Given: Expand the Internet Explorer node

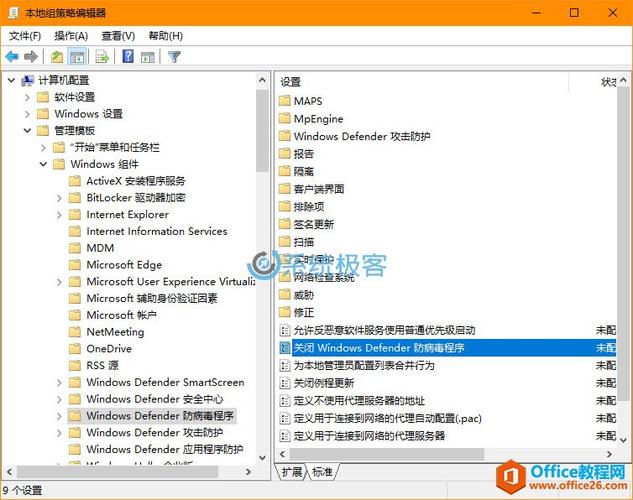Looking at the screenshot, I should 59,215.
